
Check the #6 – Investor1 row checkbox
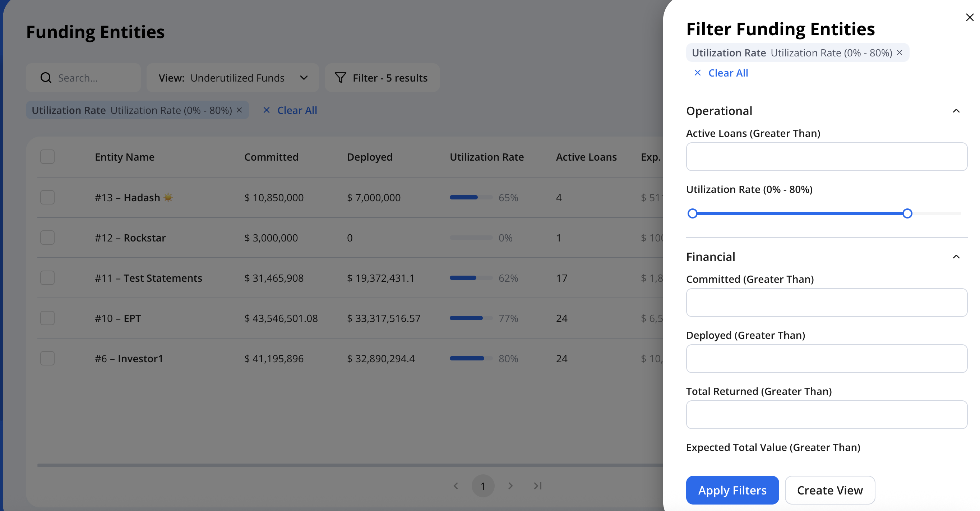[x=47, y=358]
